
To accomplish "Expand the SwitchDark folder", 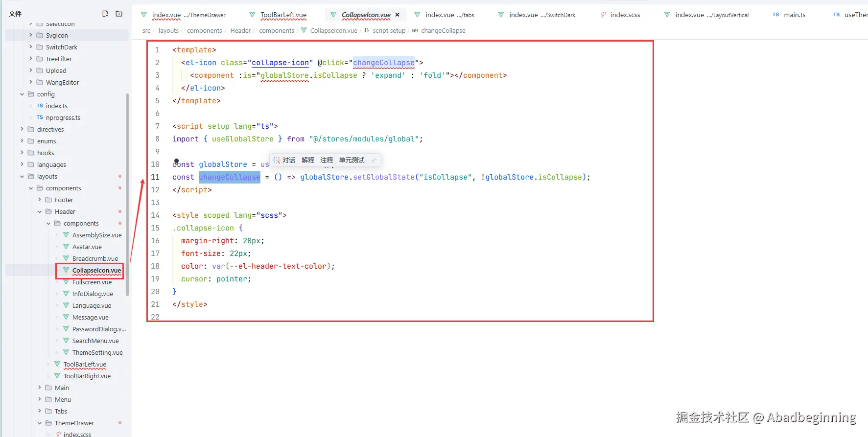I will (31, 47).
